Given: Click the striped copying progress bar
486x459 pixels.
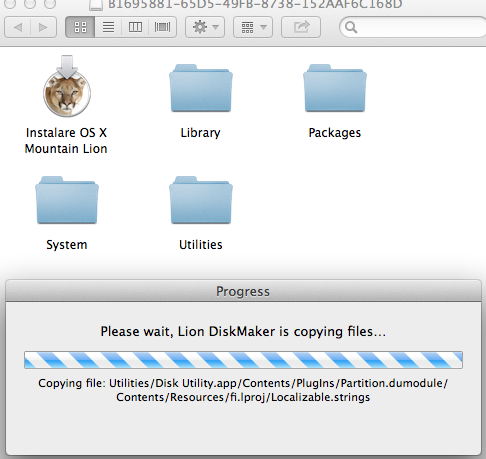Looking at the screenshot, I should tap(243, 360).
